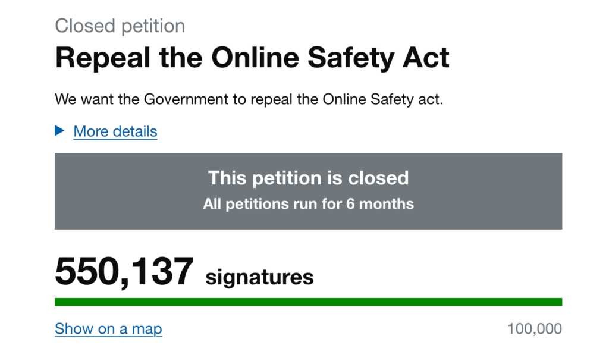The width and height of the screenshot is (609, 364).
Task: Click the green signatures progress bar
Action: [308, 302]
